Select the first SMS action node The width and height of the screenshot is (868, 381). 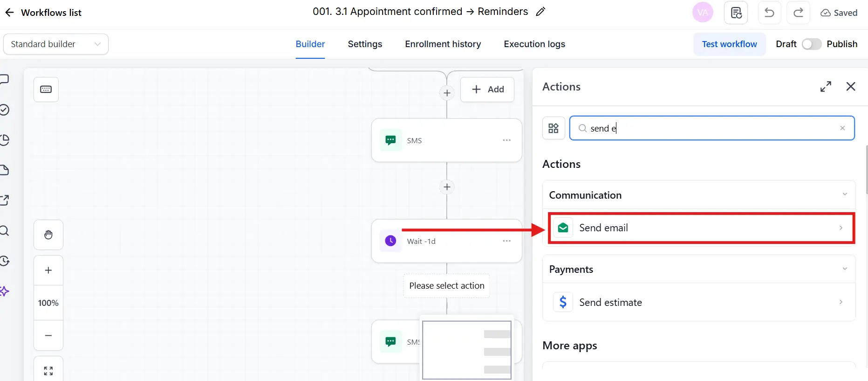[x=446, y=140]
